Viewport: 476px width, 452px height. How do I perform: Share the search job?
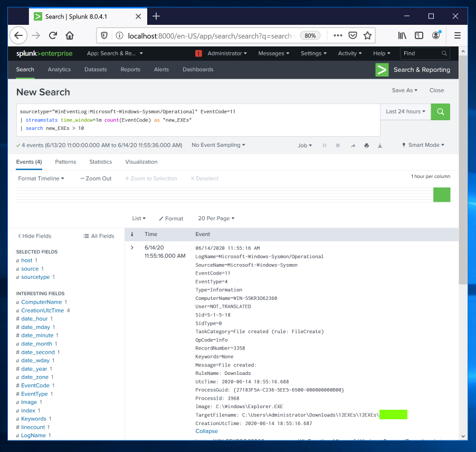353,146
